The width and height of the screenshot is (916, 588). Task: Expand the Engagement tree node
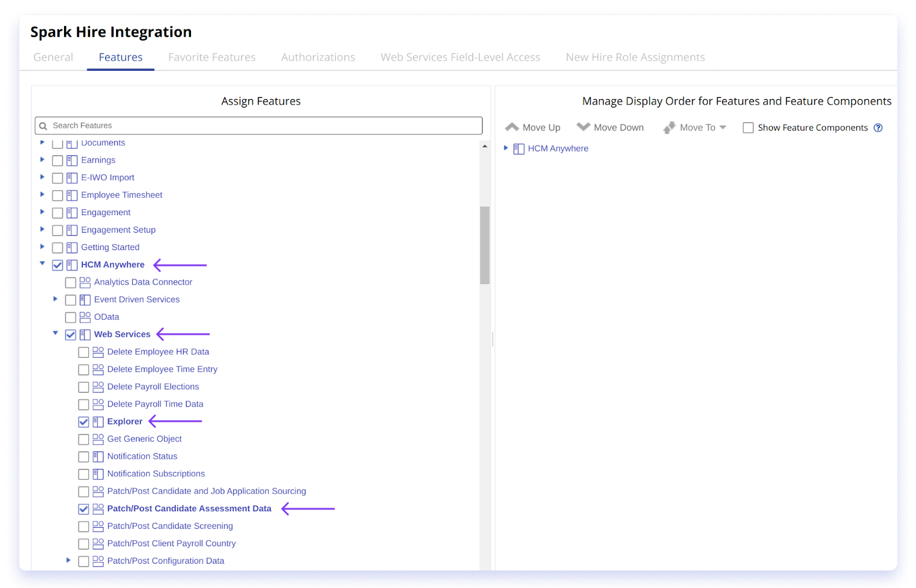42,212
